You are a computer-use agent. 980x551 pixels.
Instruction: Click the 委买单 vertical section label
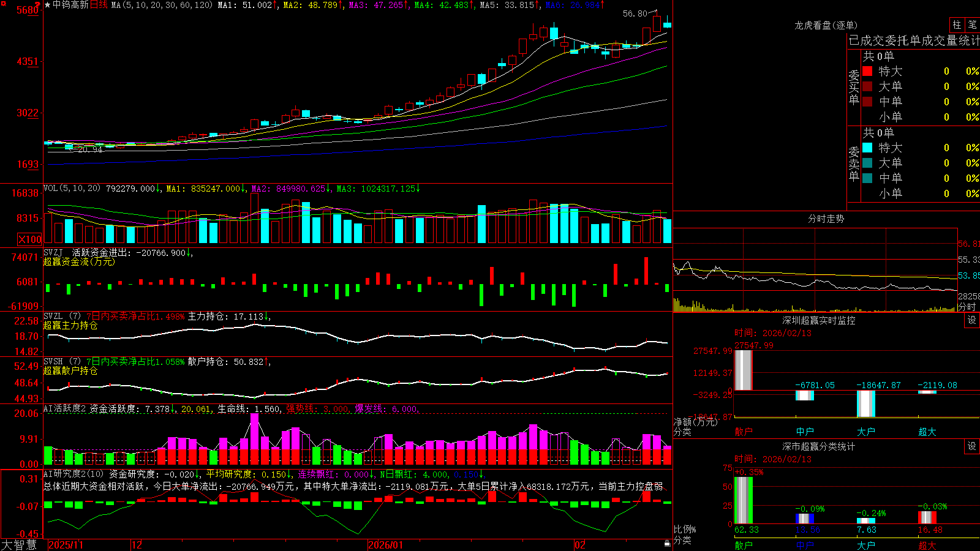click(x=854, y=87)
